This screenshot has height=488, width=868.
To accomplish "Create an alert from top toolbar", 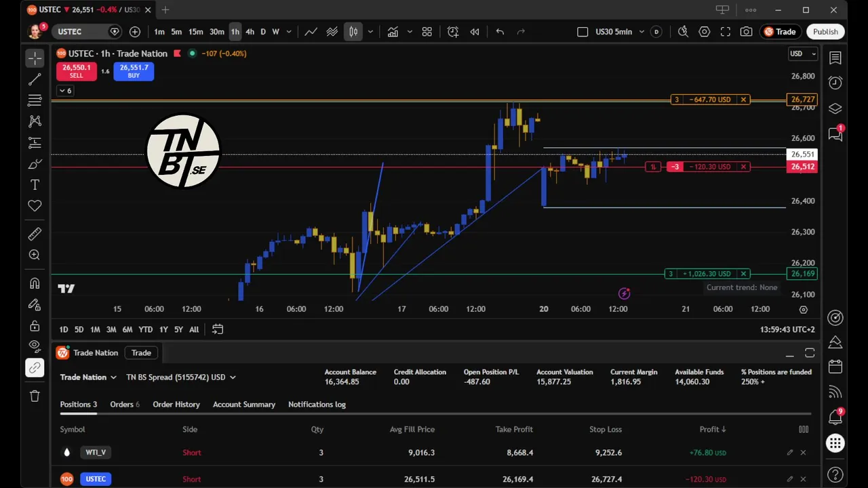I will pos(453,32).
